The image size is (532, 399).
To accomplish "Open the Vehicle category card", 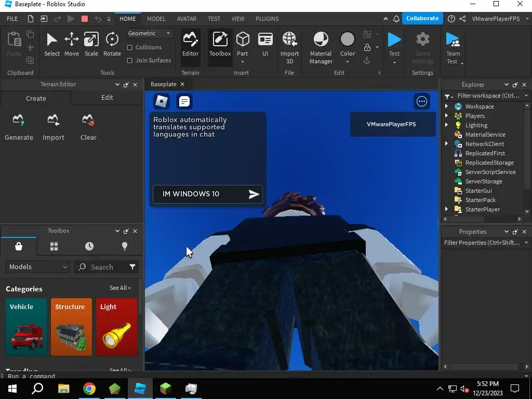I will click(x=26, y=327).
